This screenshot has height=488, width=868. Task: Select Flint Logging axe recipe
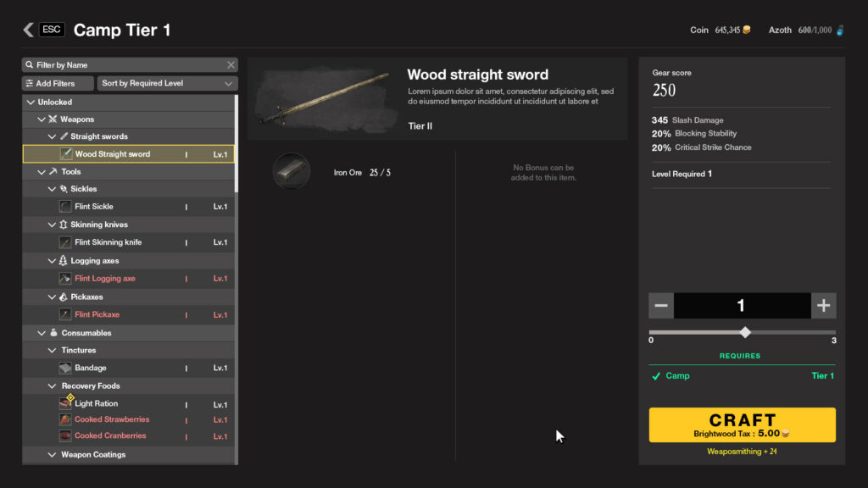coord(104,279)
